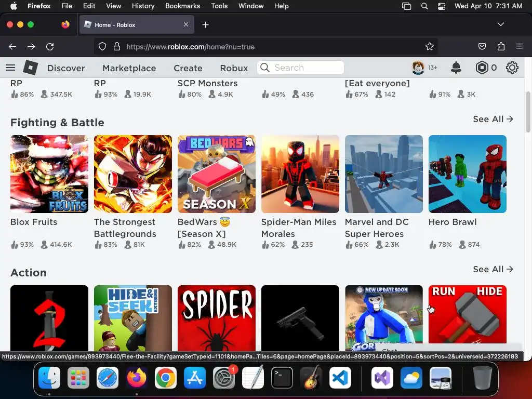
Task: Open tracking protection shield icon
Action: 102,46
